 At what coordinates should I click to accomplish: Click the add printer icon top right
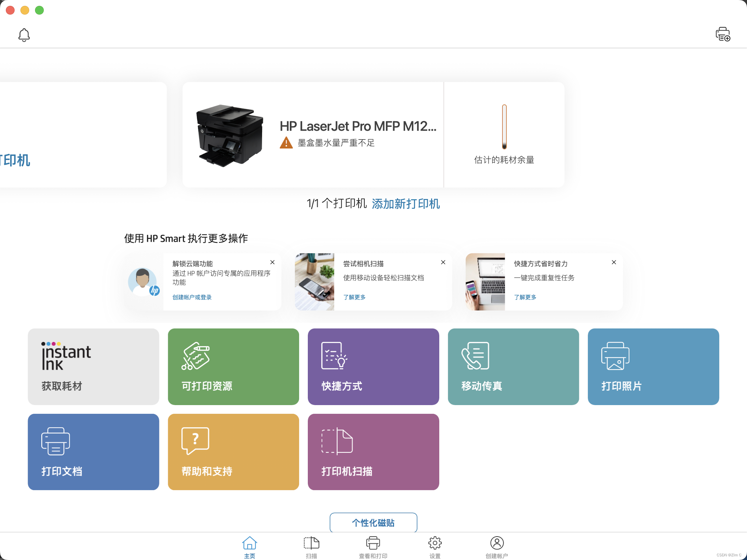pyautogui.click(x=723, y=34)
